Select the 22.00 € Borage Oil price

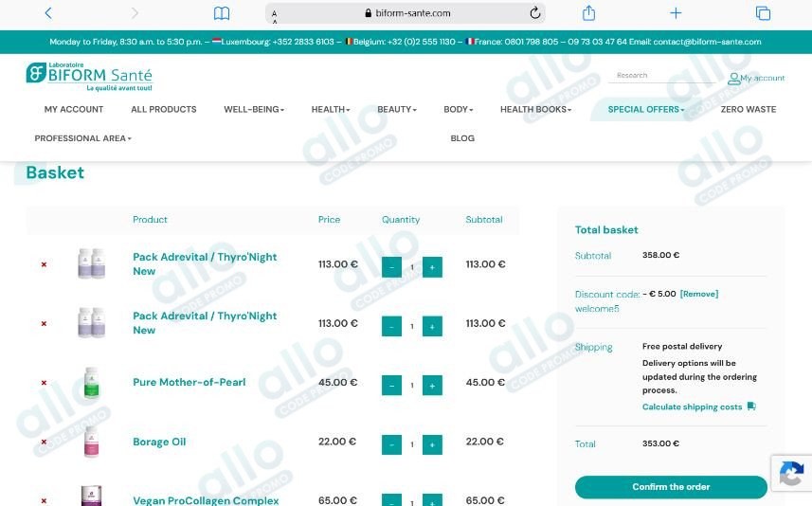pyautogui.click(x=336, y=442)
